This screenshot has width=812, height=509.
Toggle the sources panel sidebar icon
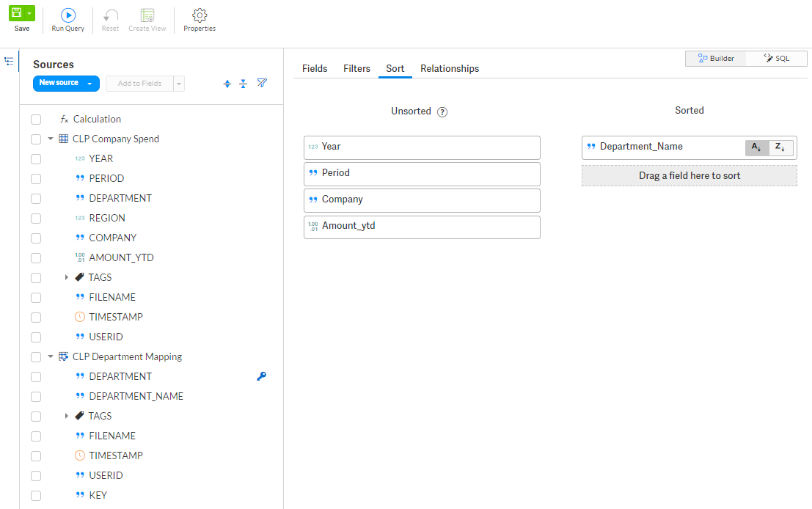[9, 61]
